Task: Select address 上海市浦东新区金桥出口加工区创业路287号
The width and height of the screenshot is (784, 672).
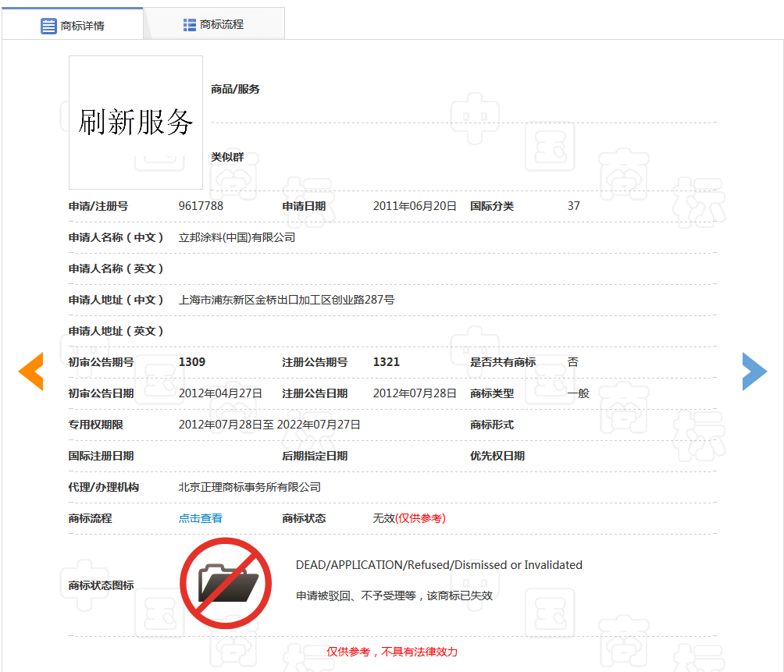Action: [x=287, y=300]
